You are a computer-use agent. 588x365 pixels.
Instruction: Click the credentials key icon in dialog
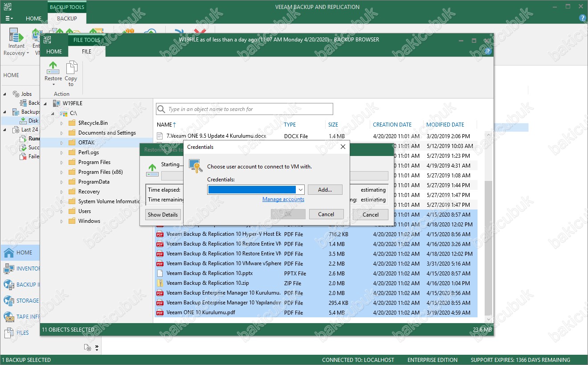196,166
